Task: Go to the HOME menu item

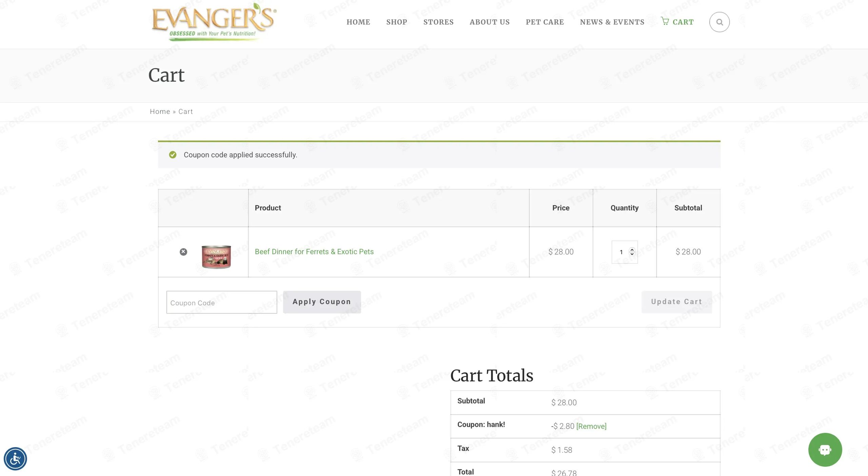Action: [358, 22]
